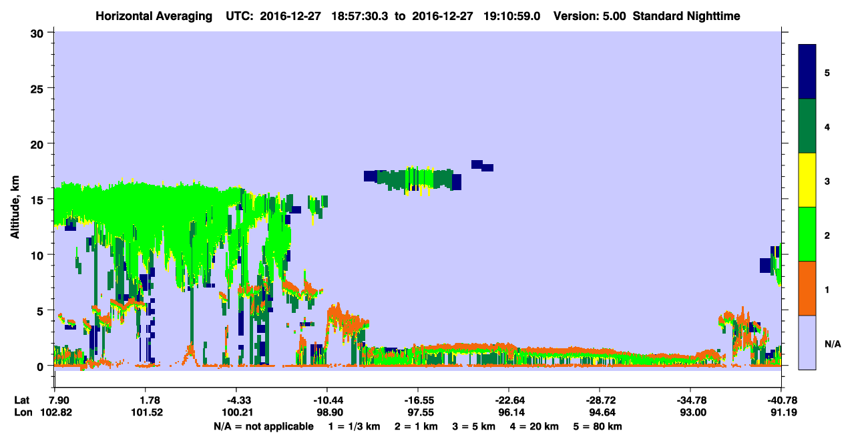Click the 'Lat' row label
The width and height of the screenshot is (868, 445).
click(x=22, y=400)
